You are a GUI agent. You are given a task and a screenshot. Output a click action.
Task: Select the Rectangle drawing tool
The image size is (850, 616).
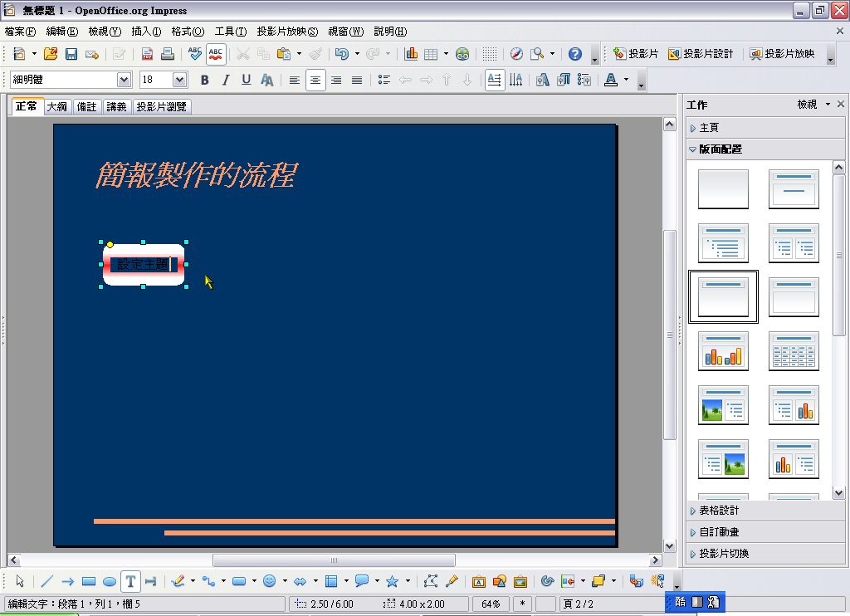pyautogui.click(x=88, y=582)
